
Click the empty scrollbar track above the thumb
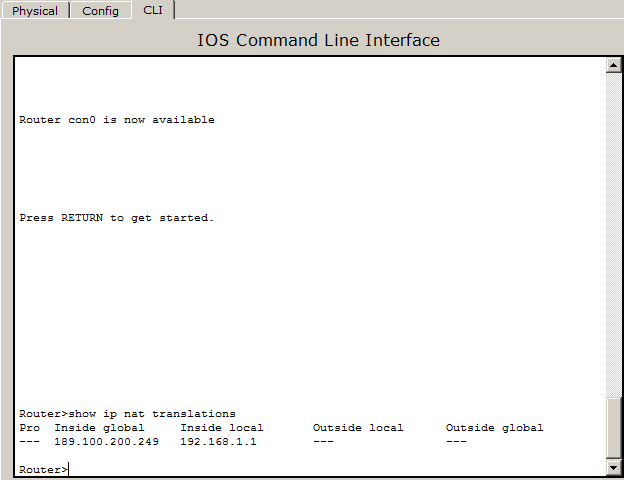[613, 235]
